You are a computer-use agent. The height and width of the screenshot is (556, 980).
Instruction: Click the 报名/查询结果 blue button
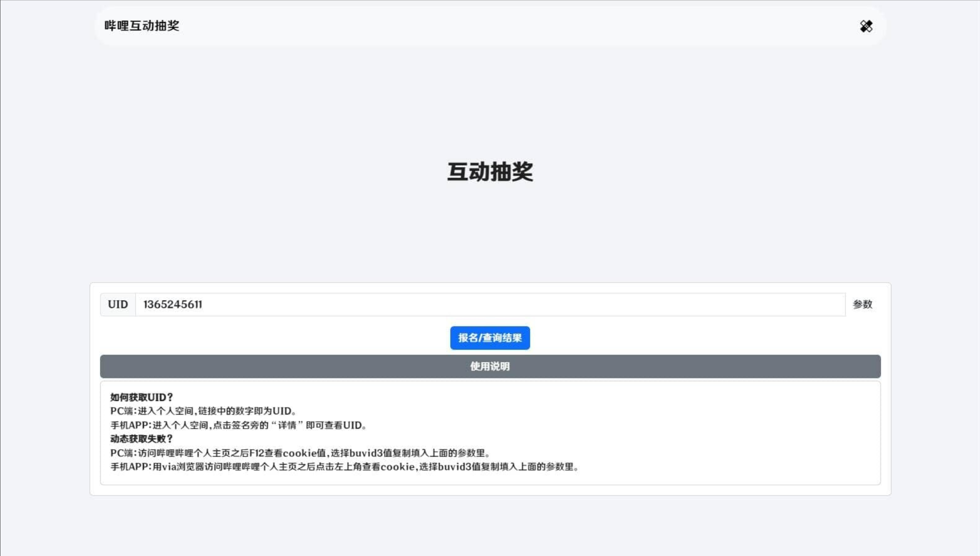(490, 338)
